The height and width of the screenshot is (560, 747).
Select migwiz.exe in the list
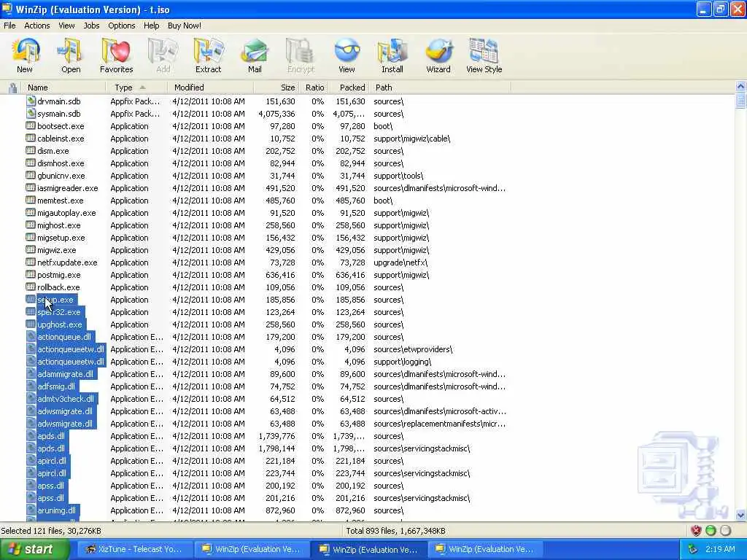[57, 250]
